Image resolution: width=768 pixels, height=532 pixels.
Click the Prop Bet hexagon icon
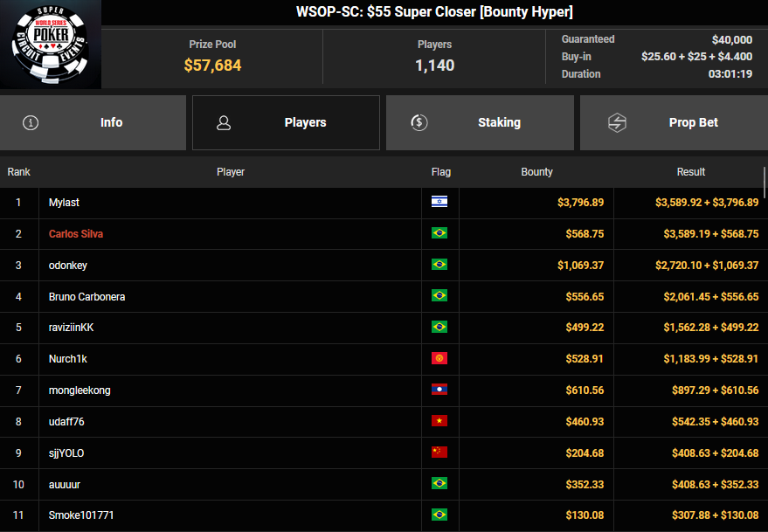pos(617,122)
